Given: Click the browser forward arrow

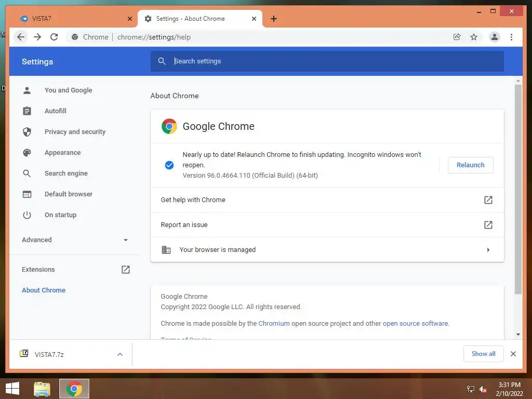Looking at the screenshot, I should click(x=37, y=37).
